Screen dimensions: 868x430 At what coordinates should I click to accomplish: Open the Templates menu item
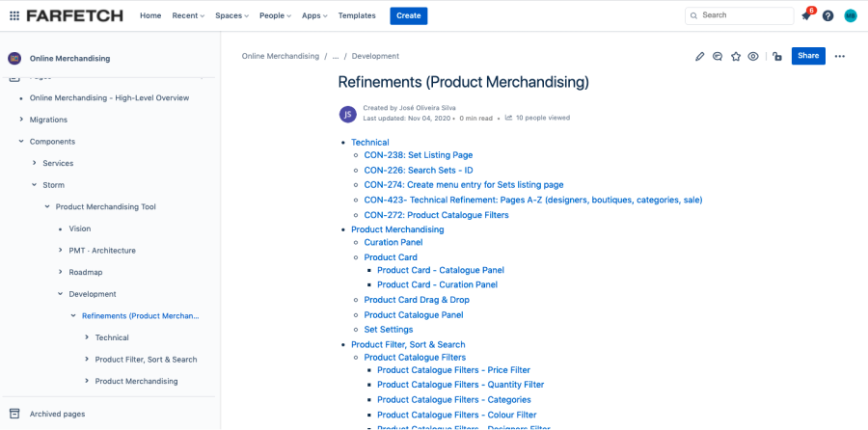coord(357,15)
